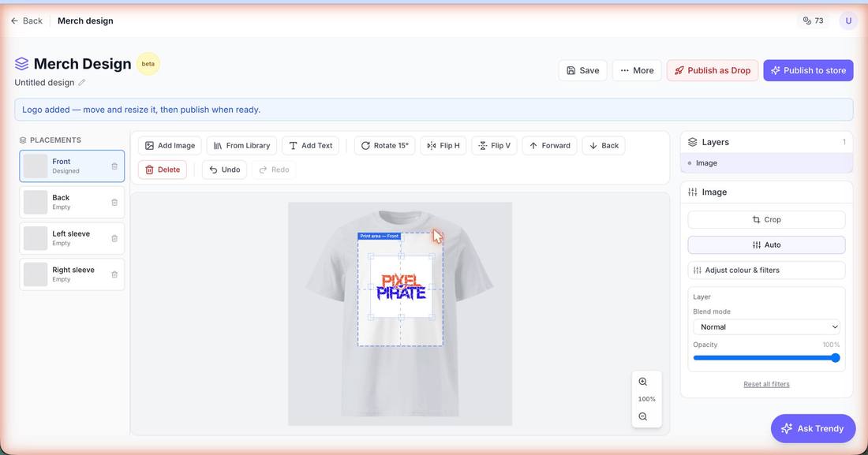Delete the Right sleeve placement trash icon
Viewport: 868px width, 455px height.
[114, 274]
